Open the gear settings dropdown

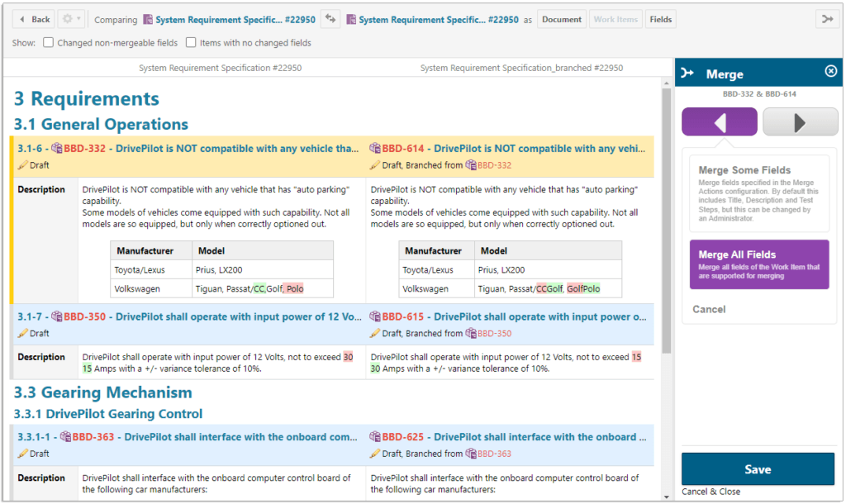tap(72, 19)
